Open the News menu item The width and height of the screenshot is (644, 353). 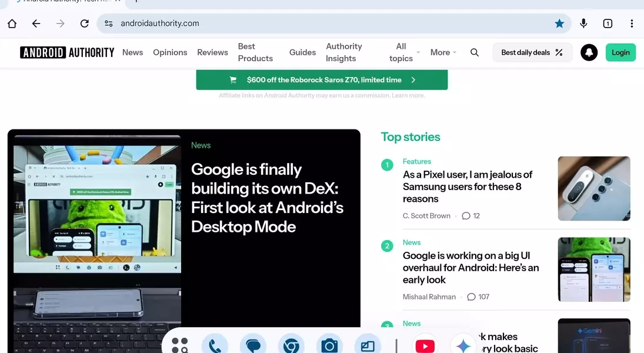133,52
